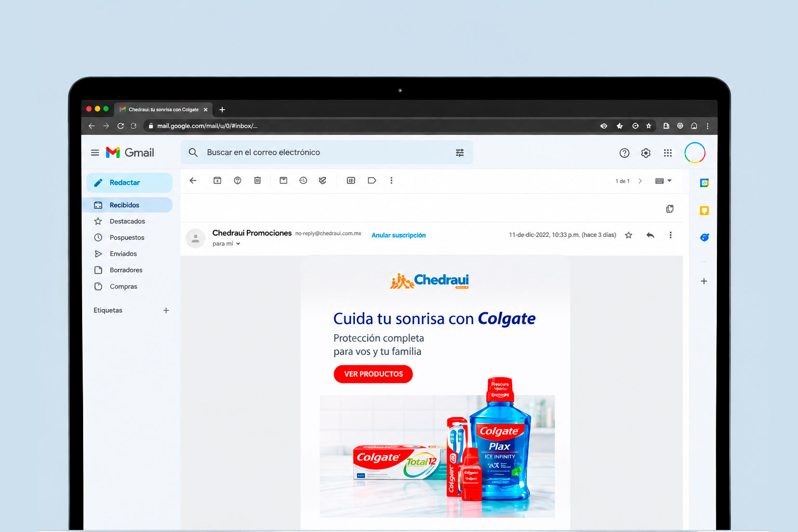798x532 pixels.
Task: Open the account profile circle
Action: coord(695,153)
